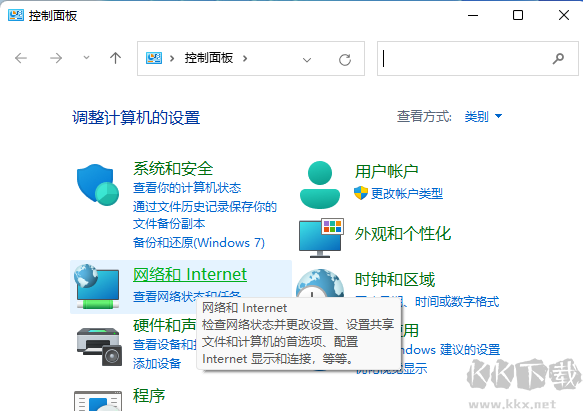The height and width of the screenshot is (411, 583).
Task: Open the 网络和 Internet globe monitor icon
Action: click(x=97, y=286)
